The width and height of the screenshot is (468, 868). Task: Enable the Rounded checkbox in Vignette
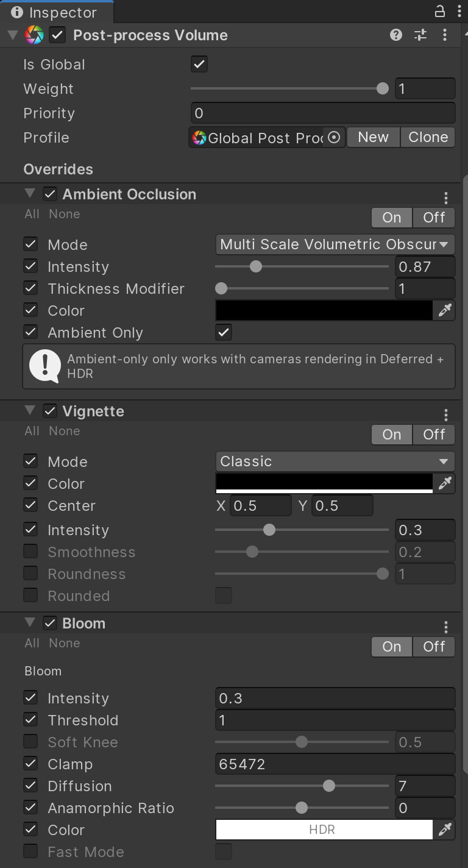224,596
